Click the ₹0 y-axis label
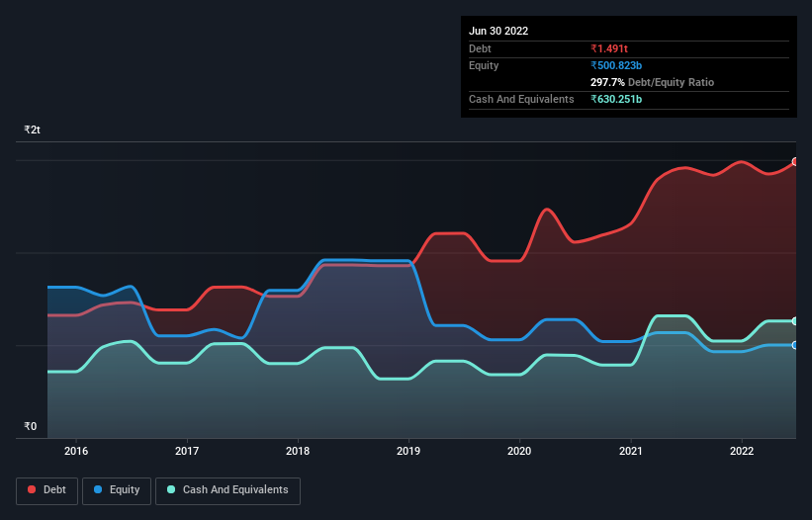The width and height of the screenshot is (812, 520). pyautogui.click(x=31, y=426)
